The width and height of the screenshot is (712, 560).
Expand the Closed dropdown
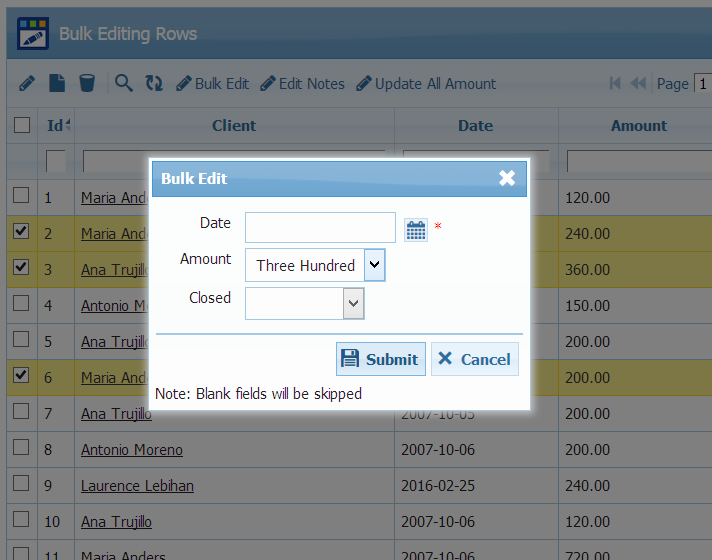[x=353, y=304]
